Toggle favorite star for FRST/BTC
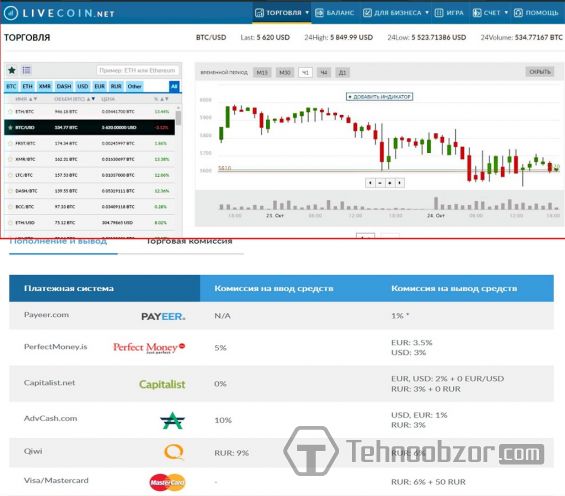 tap(10, 143)
